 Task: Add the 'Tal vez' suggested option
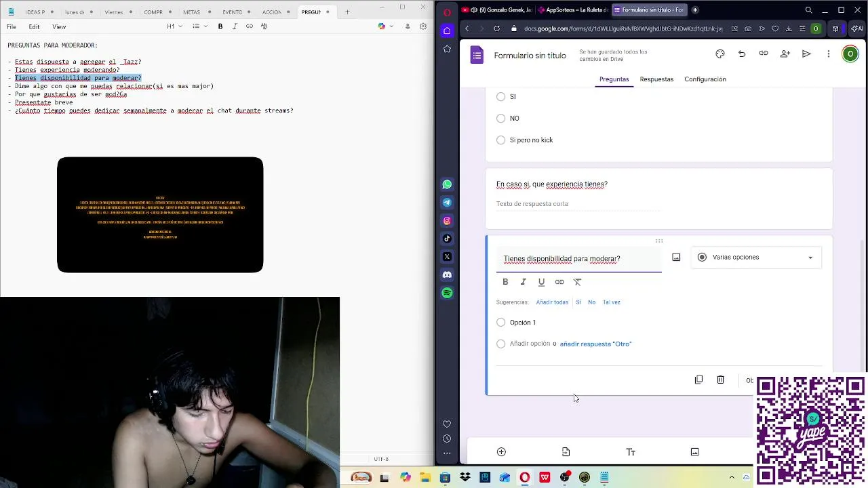point(612,302)
